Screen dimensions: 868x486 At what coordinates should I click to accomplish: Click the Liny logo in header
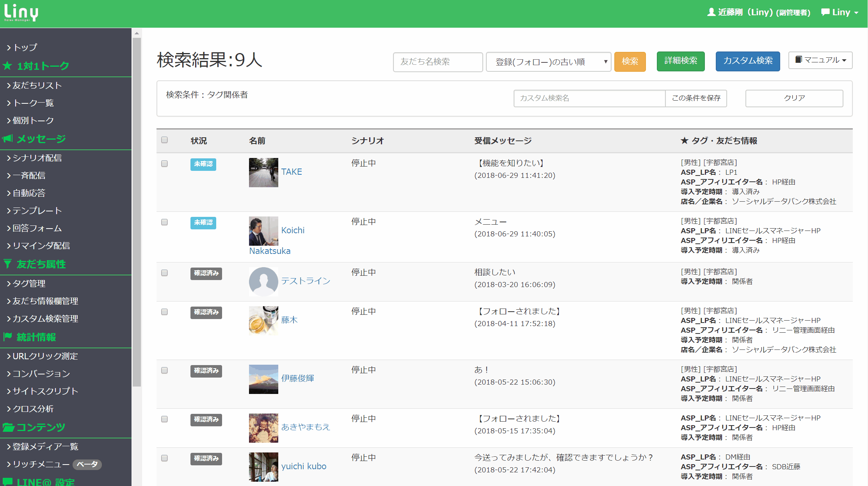21,12
